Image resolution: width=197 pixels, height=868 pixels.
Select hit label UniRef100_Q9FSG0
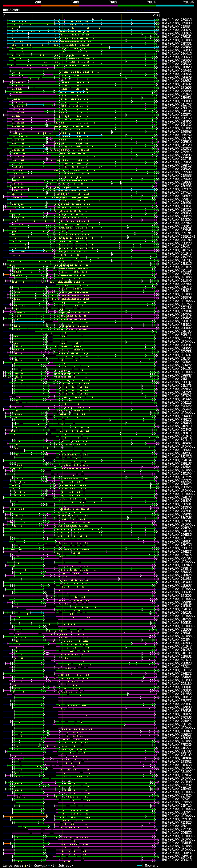(177, 64)
